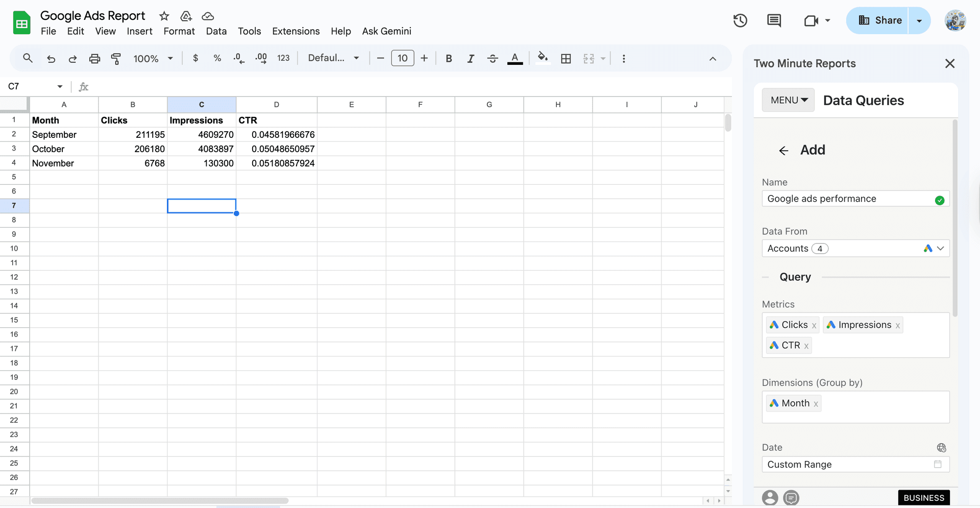Format selection as percent

[217, 58]
